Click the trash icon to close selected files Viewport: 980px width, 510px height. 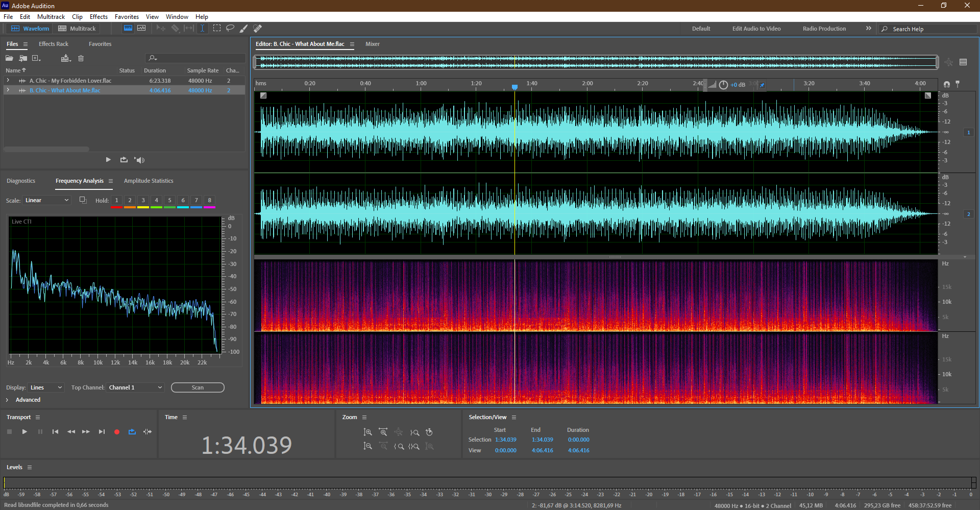coord(81,58)
